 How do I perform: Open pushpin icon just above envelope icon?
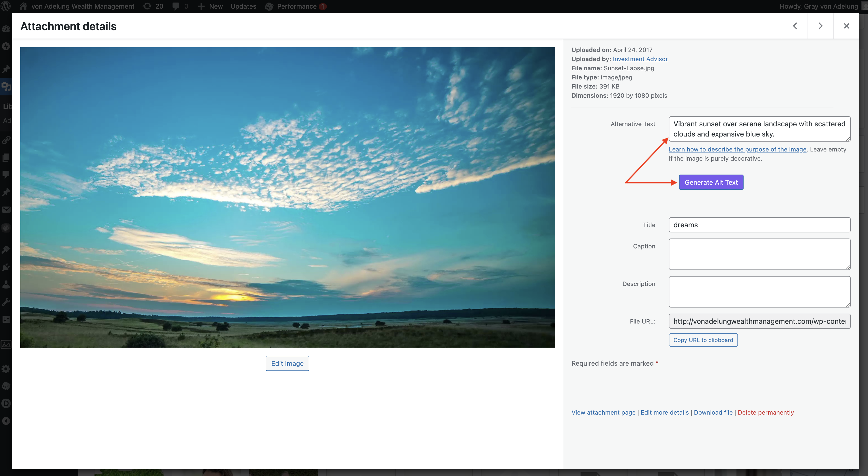click(x=6, y=192)
